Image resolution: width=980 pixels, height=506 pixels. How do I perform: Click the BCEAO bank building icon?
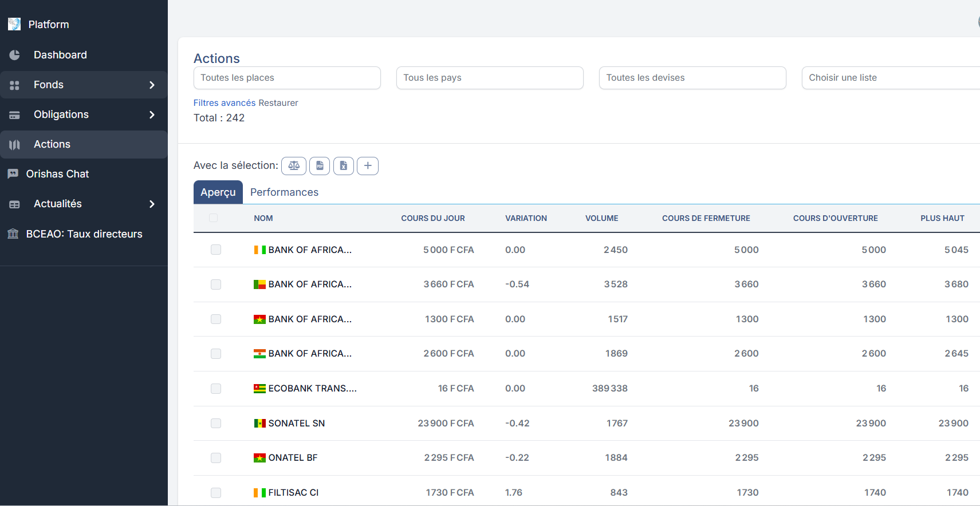[13, 234]
